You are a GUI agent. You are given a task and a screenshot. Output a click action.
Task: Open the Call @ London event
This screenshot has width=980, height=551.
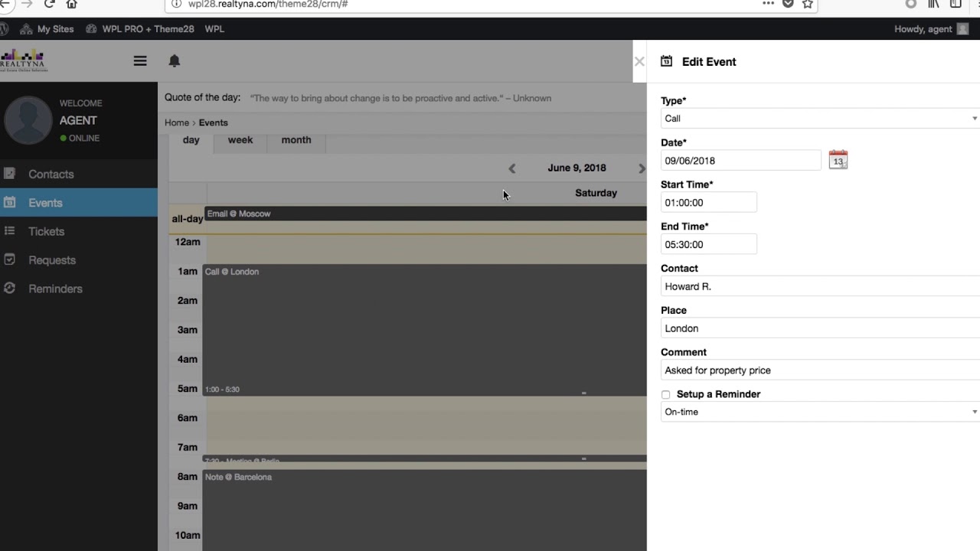pos(425,330)
